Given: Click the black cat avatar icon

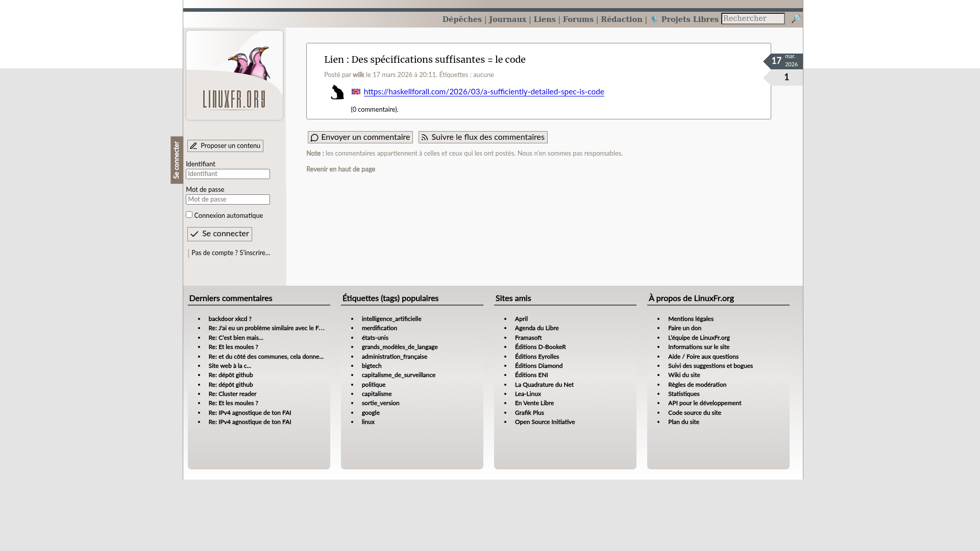Looking at the screenshot, I should [337, 92].
